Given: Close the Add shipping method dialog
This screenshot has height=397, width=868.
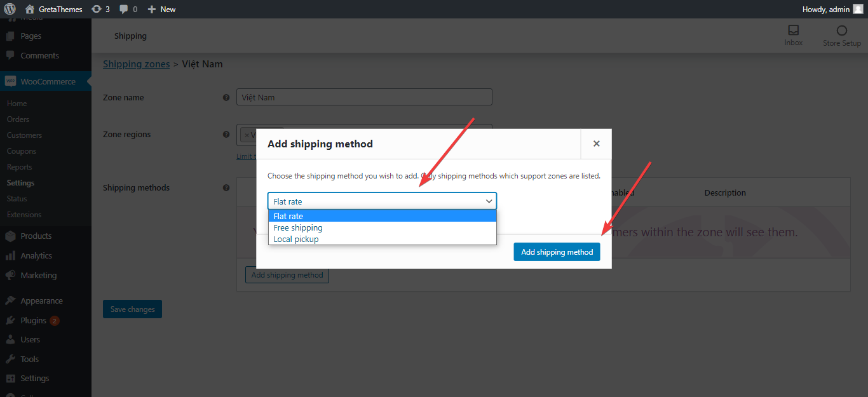Looking at the screenshot, I should [596, 144].
